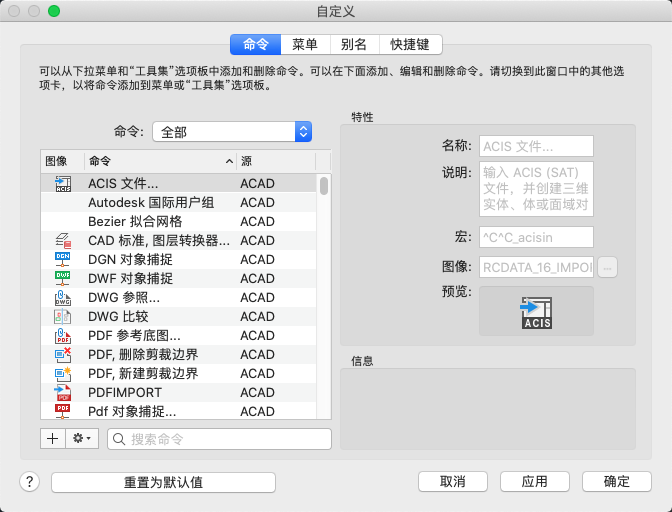The width and height of the screenshot is (672, 512).
Task: Click the CAD standards layer translator icon
Action: tap(63, 240)
